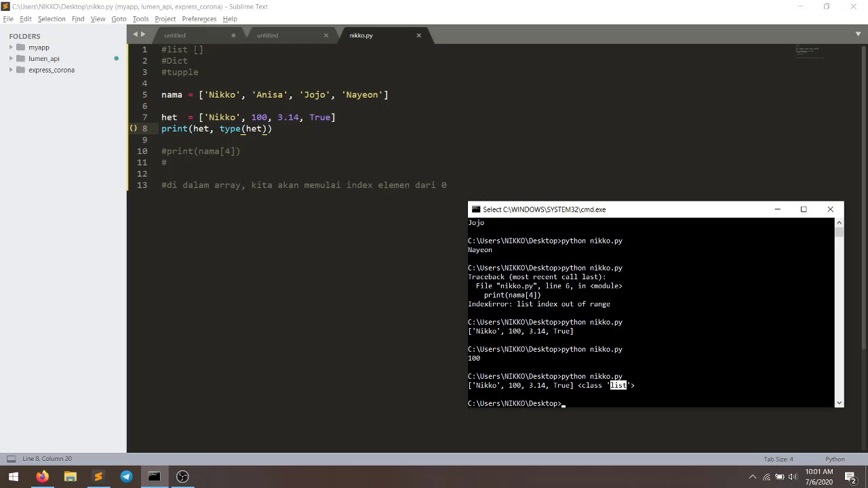Open Telegram from the taskbar
The width and height of the screenshot is (868, 488).
126,476
